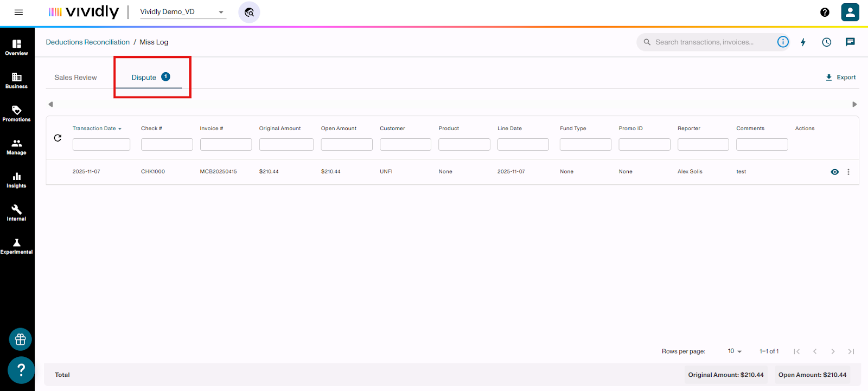Click the Customer column filter field

(x=405, y=144)
